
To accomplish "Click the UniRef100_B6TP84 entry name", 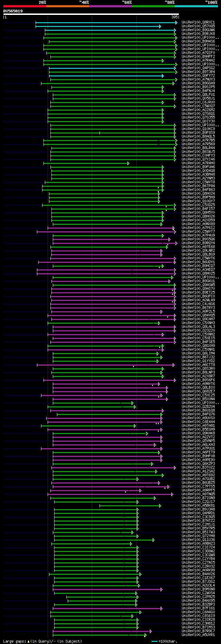I will pos(198,186).
